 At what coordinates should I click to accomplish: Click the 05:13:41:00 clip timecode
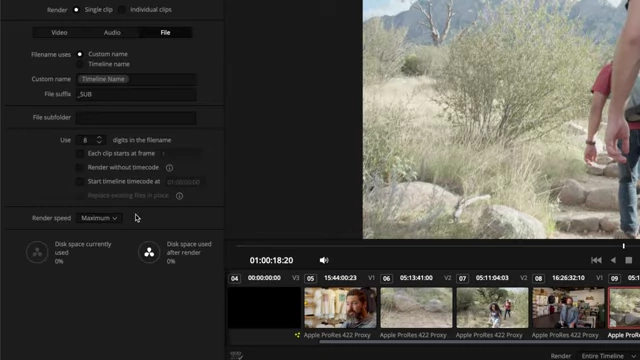coord(416,278)
